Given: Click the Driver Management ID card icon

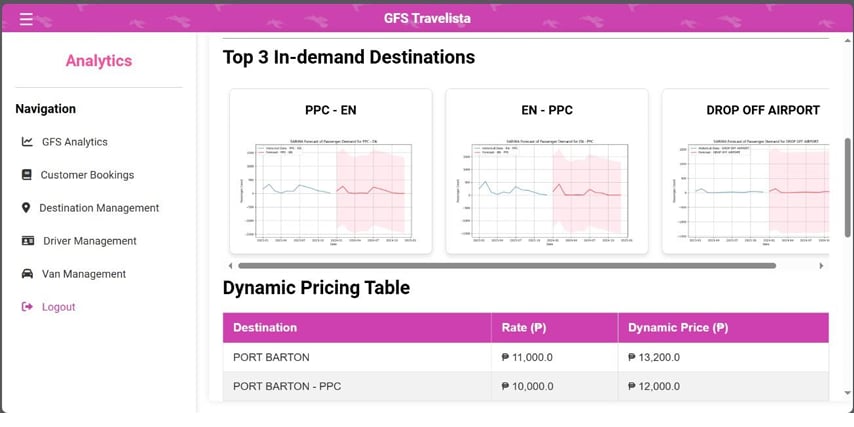Looking at the screenshot, I should [27, 241].
